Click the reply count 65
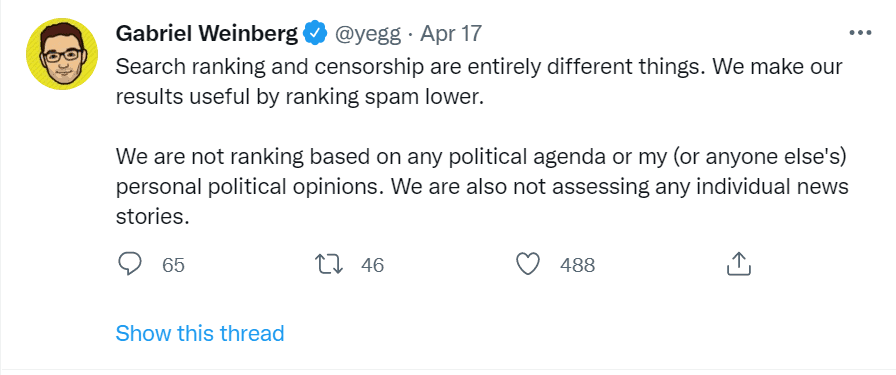 click(173, 265)
